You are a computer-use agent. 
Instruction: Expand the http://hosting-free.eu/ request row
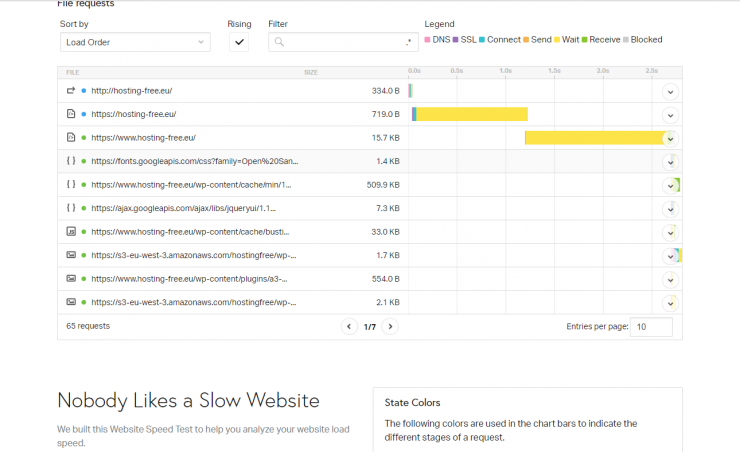pyautogui.click(x=670, y=92)
